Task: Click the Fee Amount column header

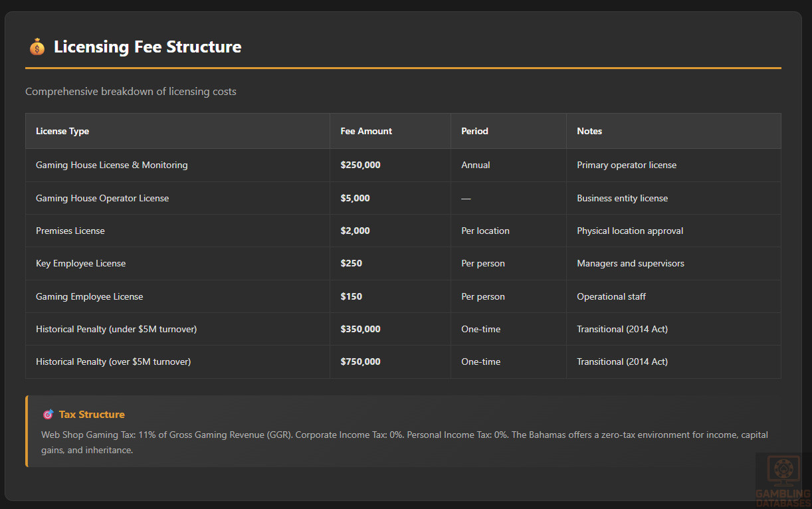Action: [366, 132]
